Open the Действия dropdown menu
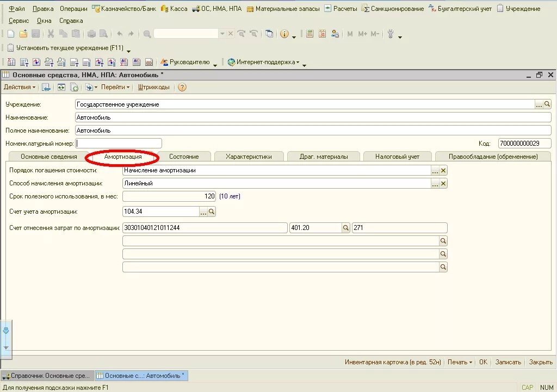557x392 pixels. tap(19, 87)
